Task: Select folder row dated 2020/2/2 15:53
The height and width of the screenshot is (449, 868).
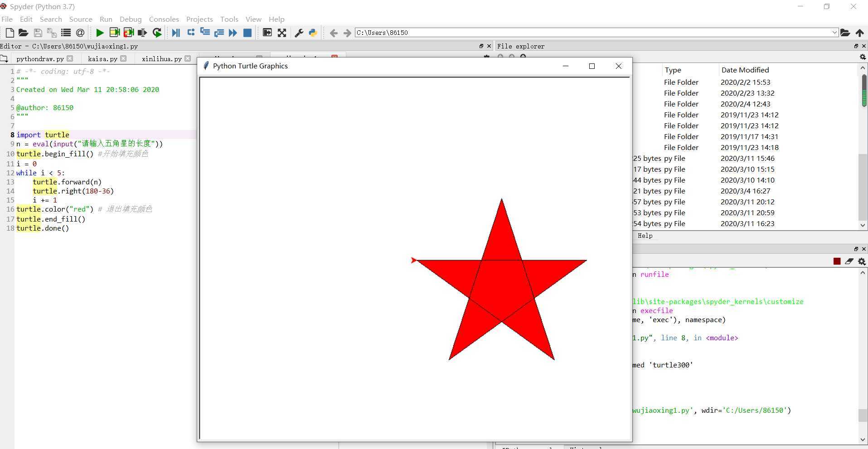Action: (x=746, y=82)
